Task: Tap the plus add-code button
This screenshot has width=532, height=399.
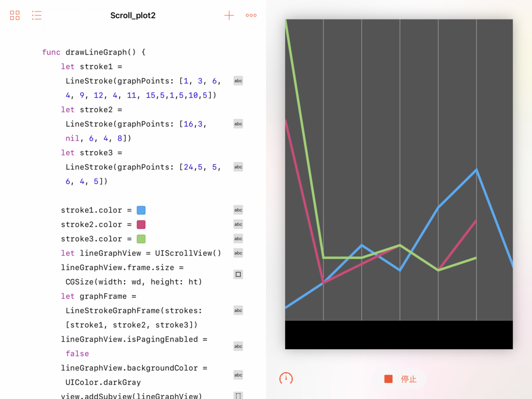Action: [229, 15]
